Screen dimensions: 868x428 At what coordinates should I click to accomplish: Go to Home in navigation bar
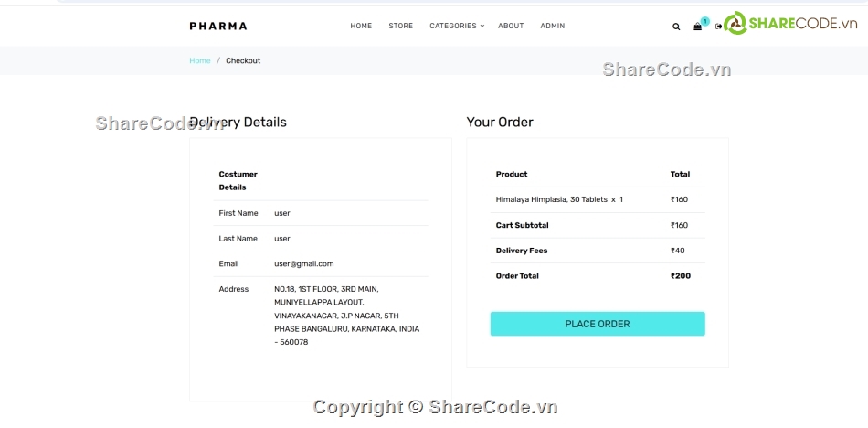361,26
